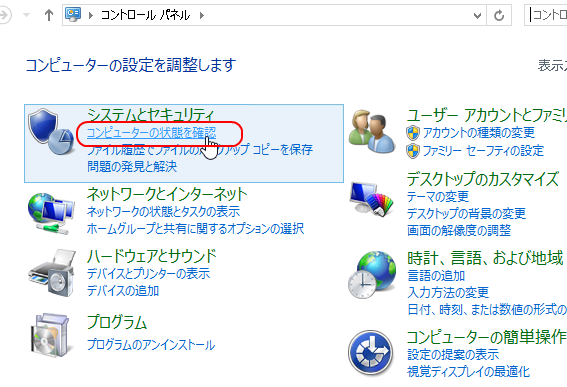Open the Ease of Access circular icon
This screenshot has width=567, height=387.
(x=371, y=353)
